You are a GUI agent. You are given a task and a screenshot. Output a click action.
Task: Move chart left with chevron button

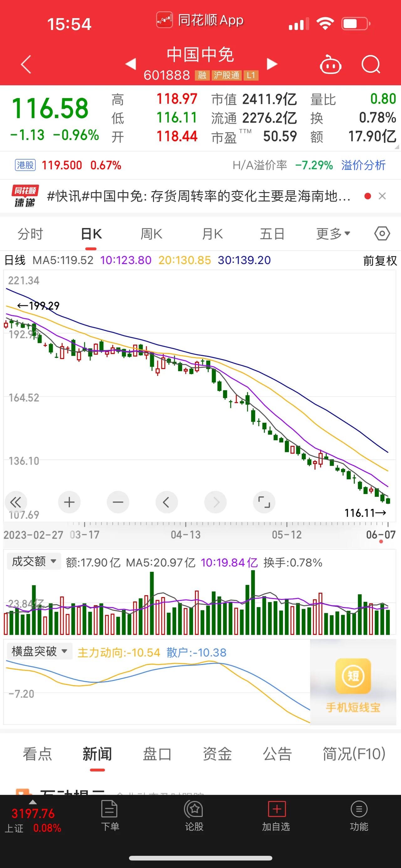coord(166,502)
